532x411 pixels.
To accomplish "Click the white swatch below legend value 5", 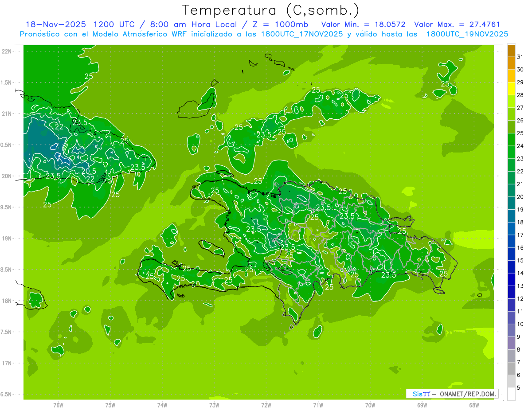I will (511, 394).
